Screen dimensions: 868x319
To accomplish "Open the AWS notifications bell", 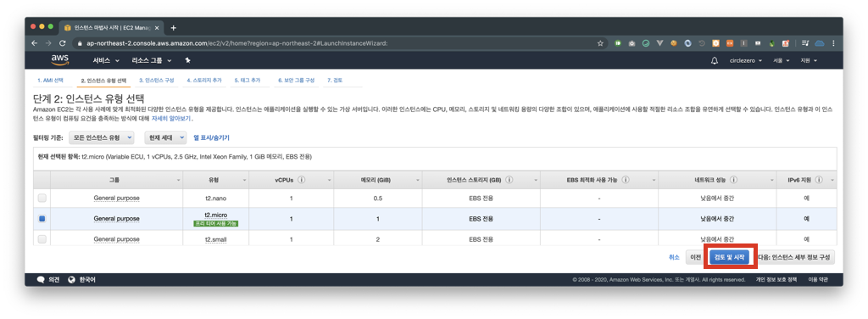I will [x=714, y=60].
